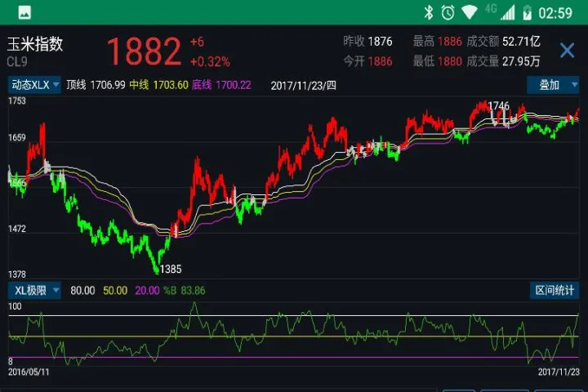Tap the end date 2017/11/23
The width and height of the screenshot is (588, 392).
tap(559, 372)
